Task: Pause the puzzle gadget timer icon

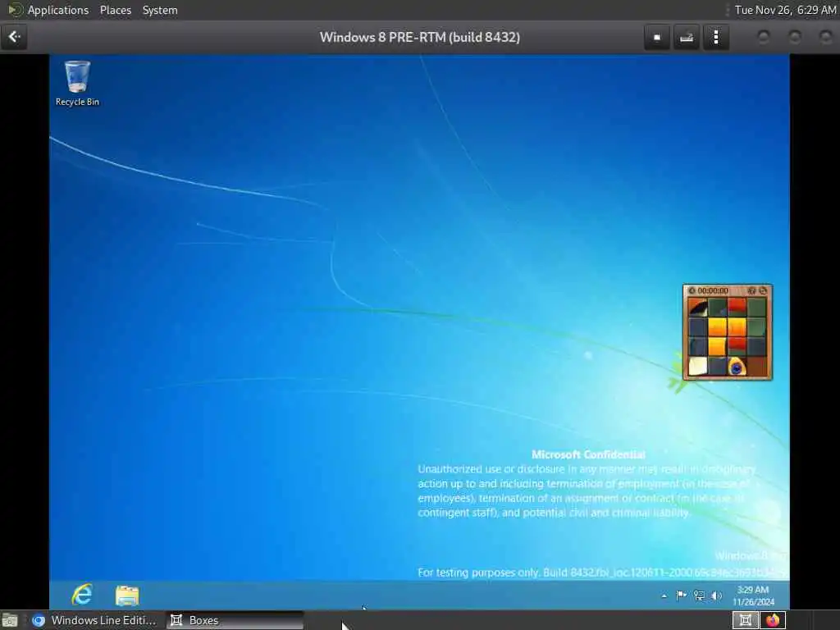Action: pyautogui.click(x=692, y=290)
